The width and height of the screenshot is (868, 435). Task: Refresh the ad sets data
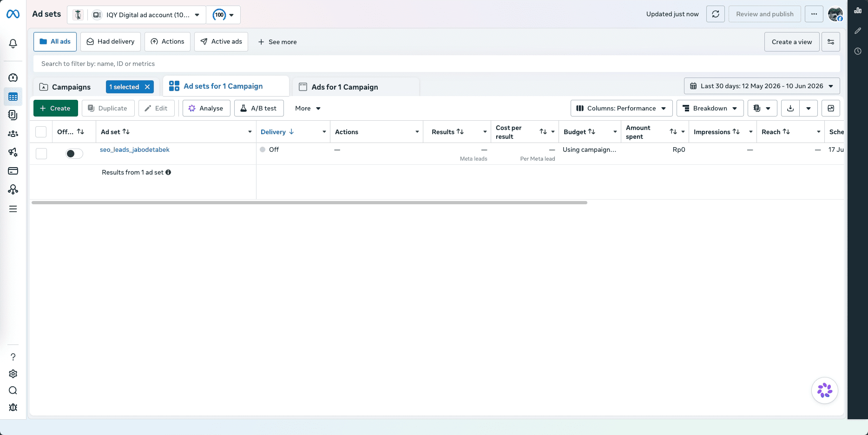[x=716, y=14]
